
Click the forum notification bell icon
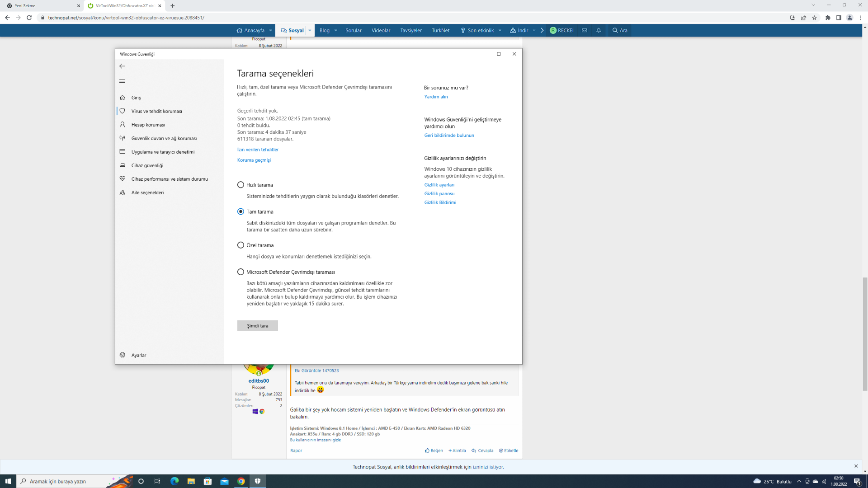[599, 30]
